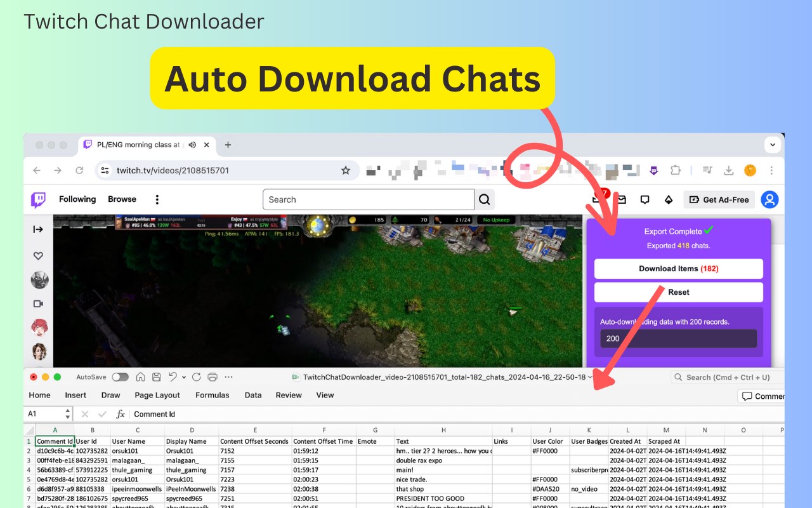Viewport: 812px width, 508px height.
Task: Go back in the browser
Action: tap(36, 170)
